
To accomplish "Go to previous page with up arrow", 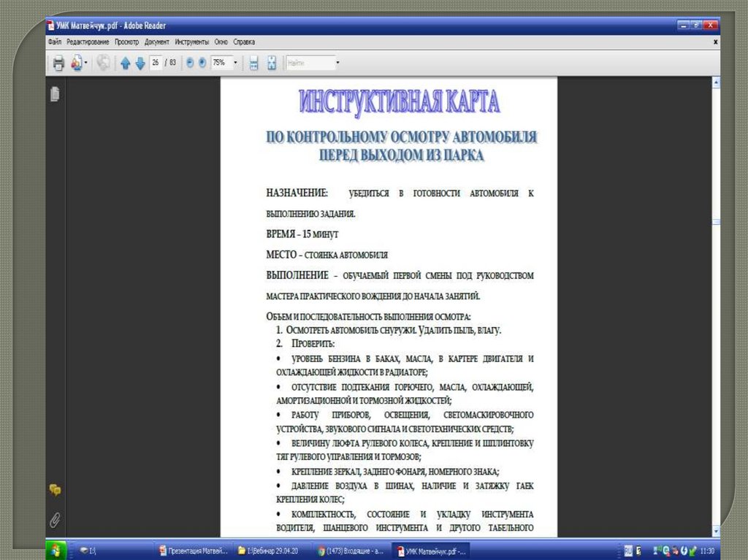I will pos(125,64).
